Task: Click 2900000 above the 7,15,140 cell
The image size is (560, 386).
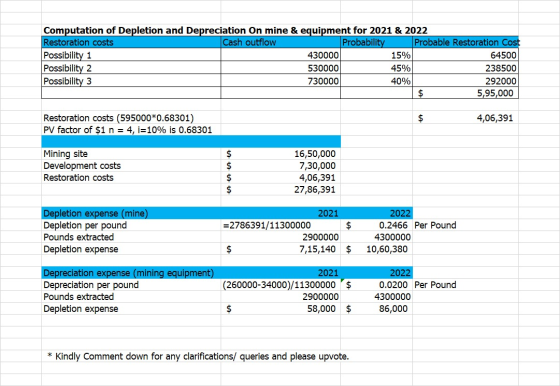Action: pyautogui.click(x=320, y=237)
